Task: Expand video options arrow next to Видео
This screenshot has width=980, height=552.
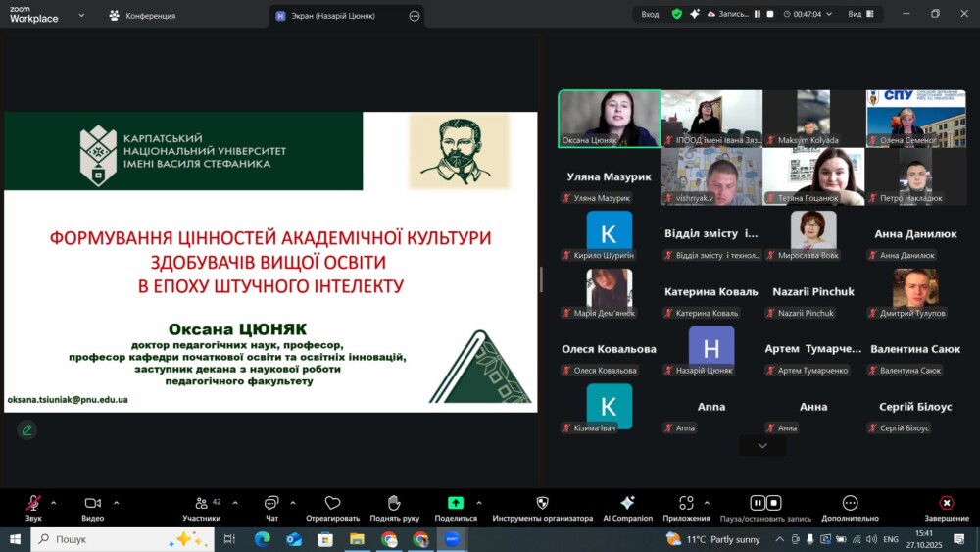Action: click(x=116, y=502)
